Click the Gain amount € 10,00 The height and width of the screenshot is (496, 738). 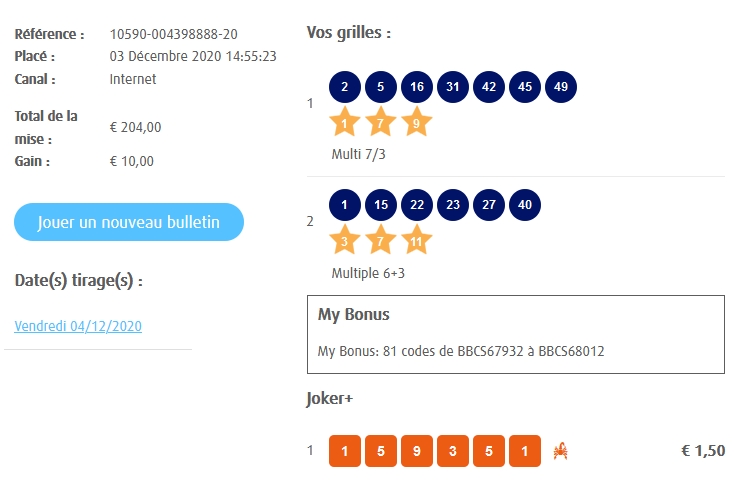(132, 161)
